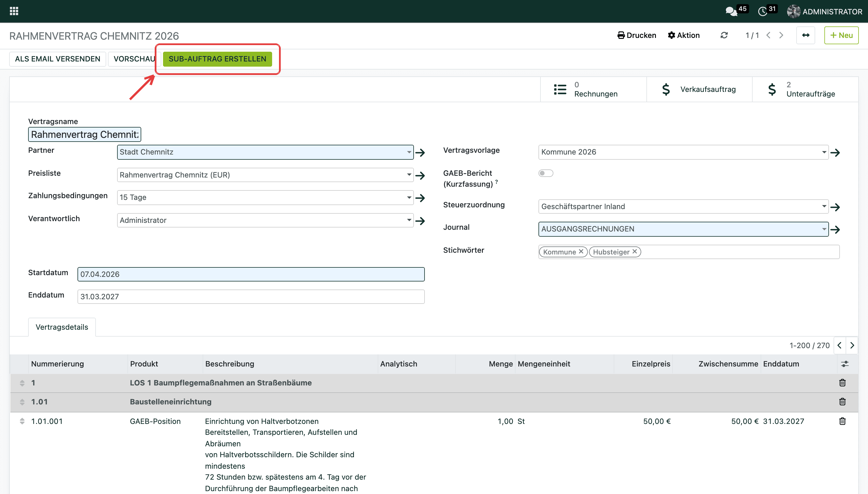Expand the Partner dropdown
868x494 pixels.
point(409,152)
